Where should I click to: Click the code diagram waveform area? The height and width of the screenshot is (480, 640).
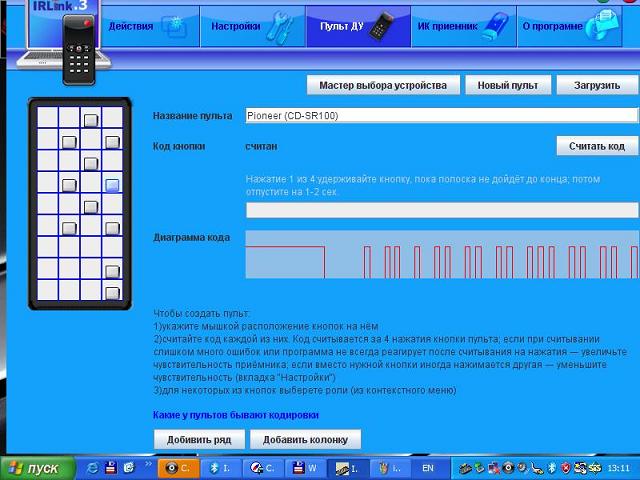point(441,255)
